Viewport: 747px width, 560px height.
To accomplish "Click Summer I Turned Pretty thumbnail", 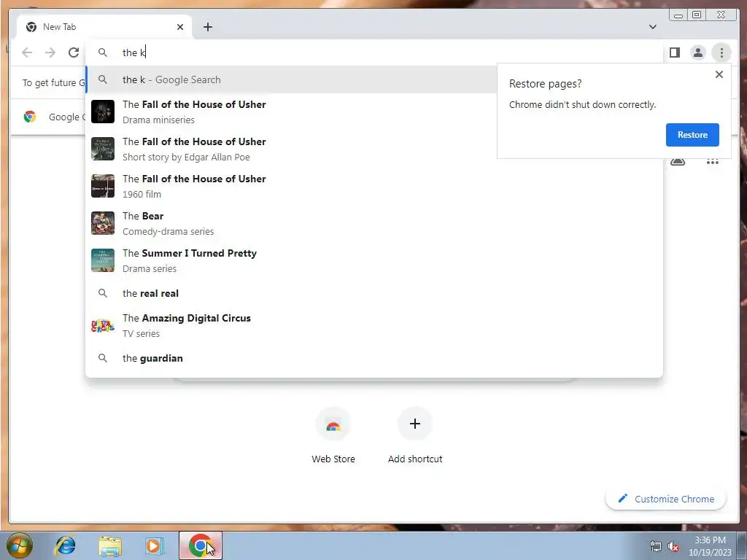I will (103, 260).
